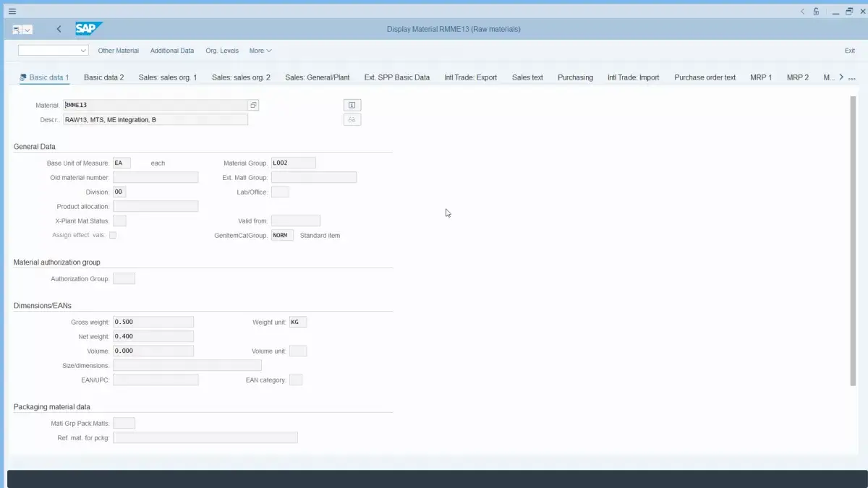
Task: Go to Ext. SPP Basic Data tab
Action: pos(397,77)
